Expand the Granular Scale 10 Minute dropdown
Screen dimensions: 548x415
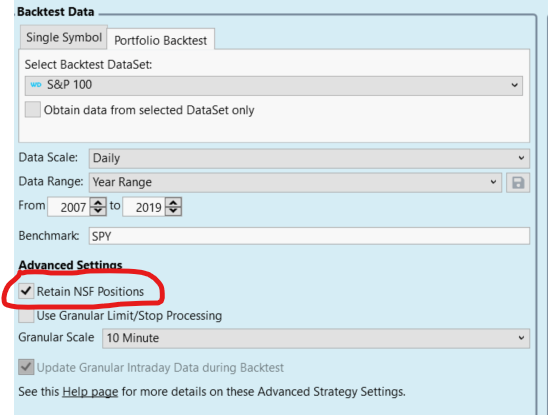pos(316,338)
